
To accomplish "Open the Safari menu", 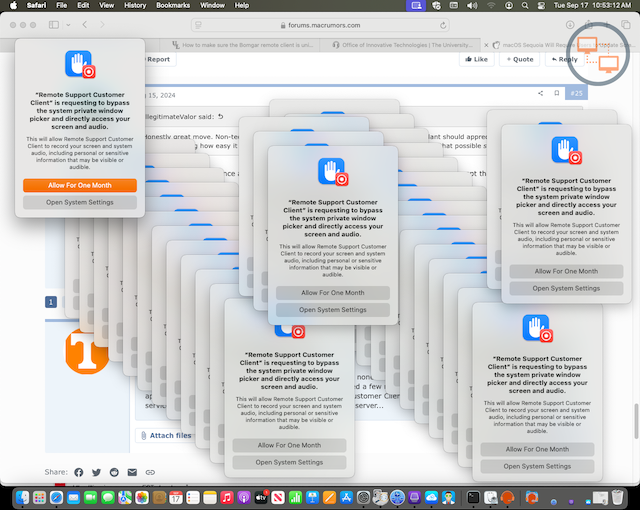I will pos(36,5).
